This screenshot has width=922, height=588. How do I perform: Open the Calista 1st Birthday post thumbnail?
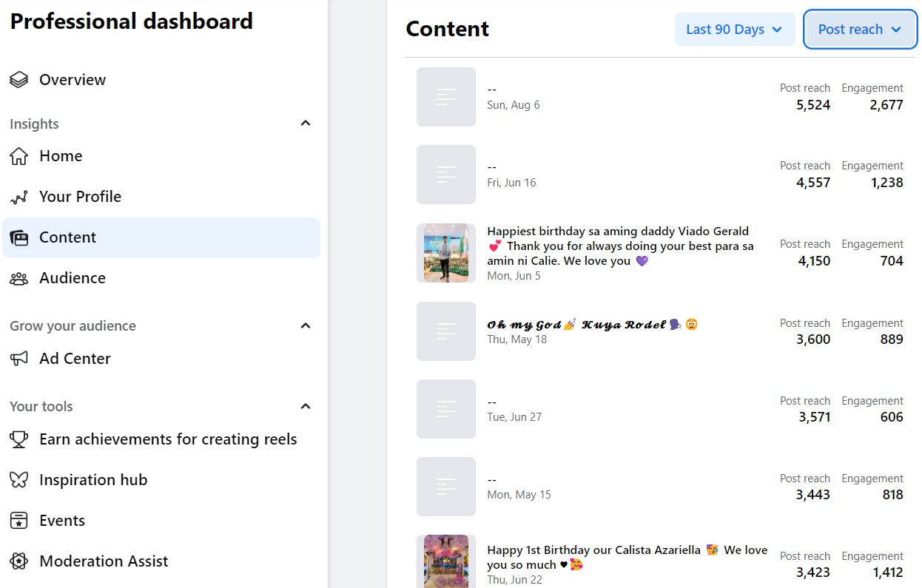click(446, 561)
